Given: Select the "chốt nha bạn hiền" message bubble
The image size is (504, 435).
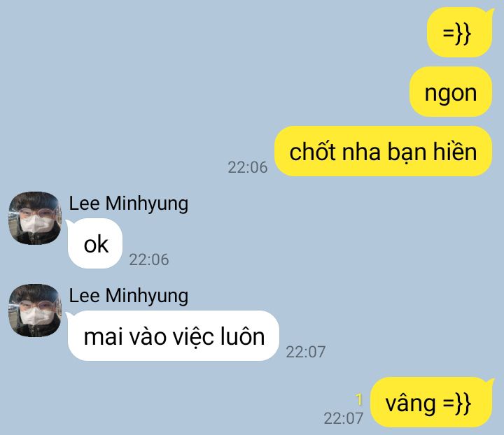Looking at the screenshot, I should click(x=383, y=151).
